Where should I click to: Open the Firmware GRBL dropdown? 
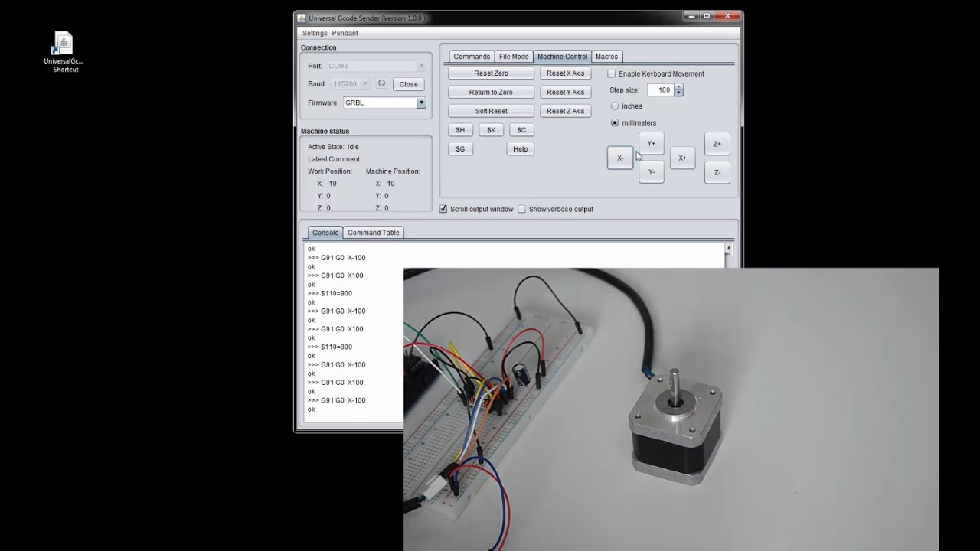click(420, 103)
